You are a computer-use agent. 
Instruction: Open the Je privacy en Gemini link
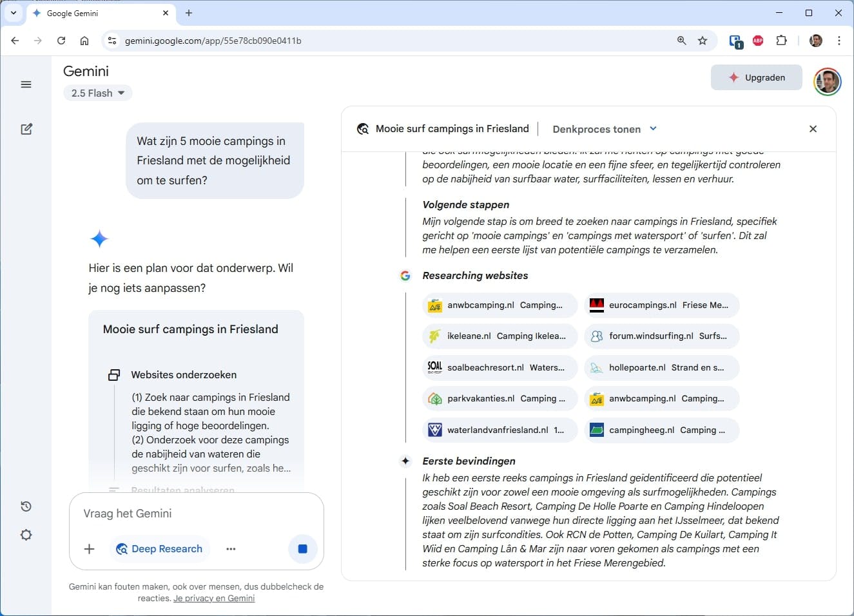pyautogui.click(x=214, y=598)
